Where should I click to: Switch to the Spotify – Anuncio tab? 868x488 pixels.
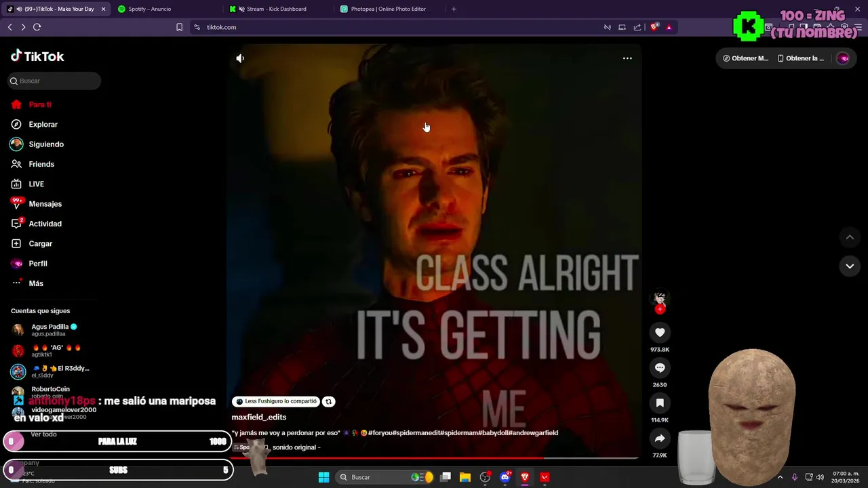point(166,9)
